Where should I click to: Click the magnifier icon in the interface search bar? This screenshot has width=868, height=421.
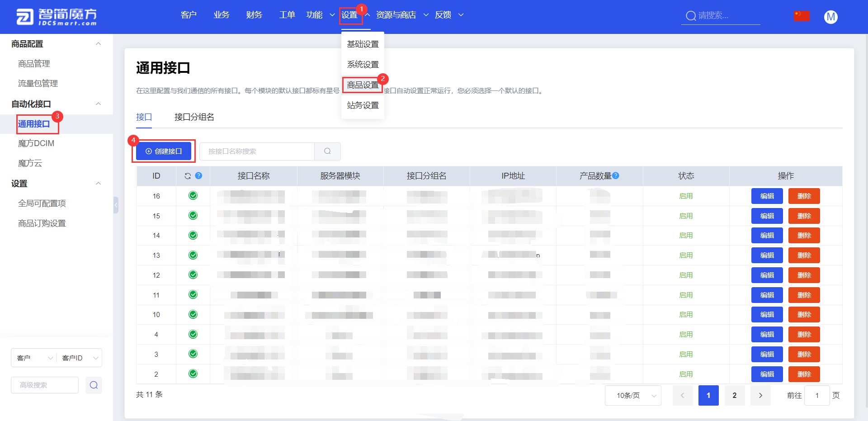(x=327, y=151)
